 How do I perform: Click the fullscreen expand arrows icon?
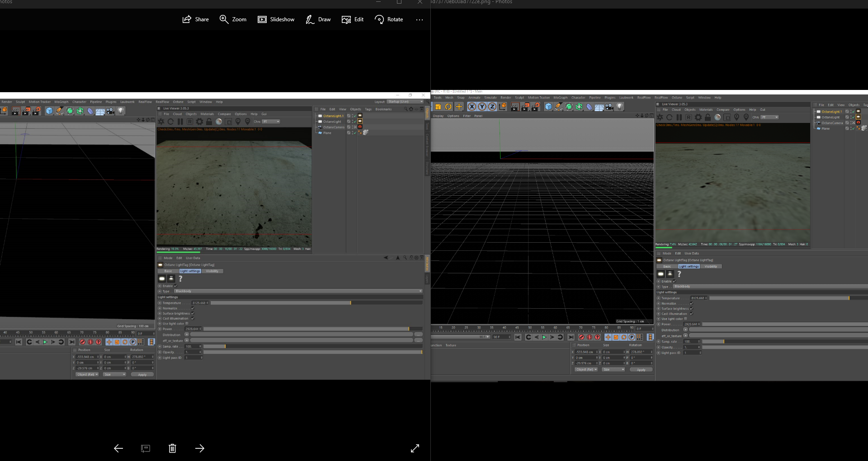(x=415, y=448)
